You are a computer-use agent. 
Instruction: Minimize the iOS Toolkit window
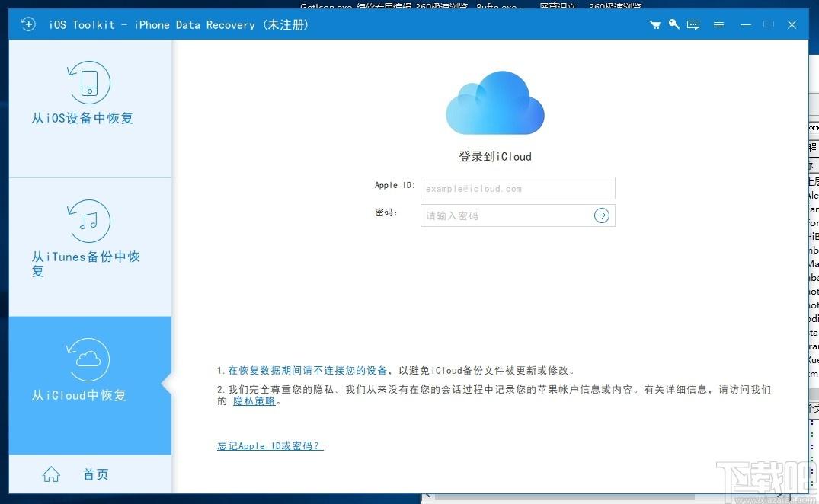coord(746,24)
